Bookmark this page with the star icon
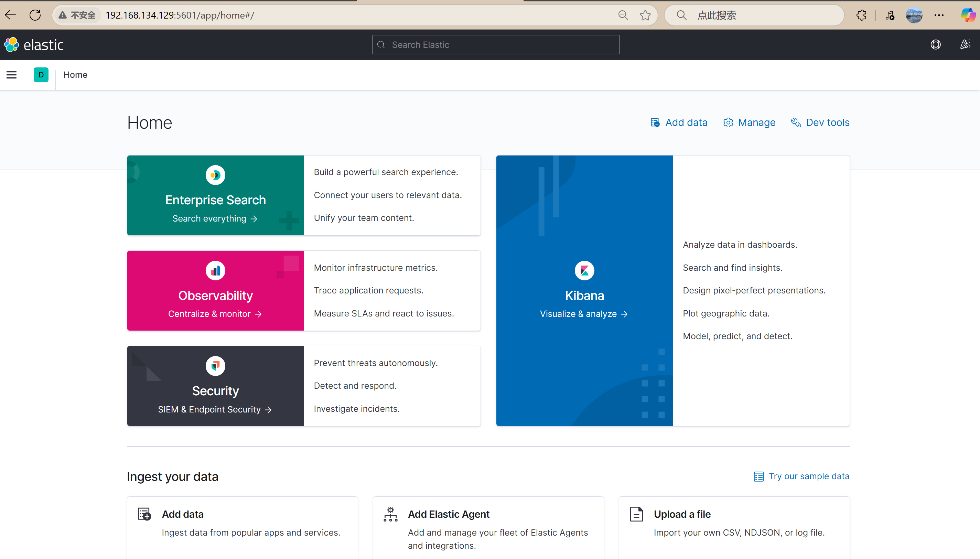The height and width of the screenshot is (559, 980). [645, 15]
